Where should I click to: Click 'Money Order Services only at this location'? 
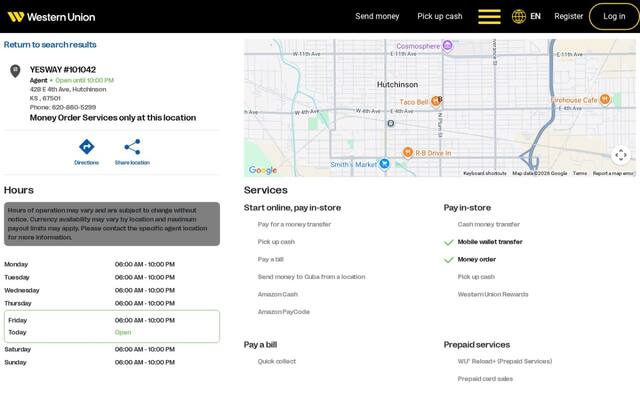(x=113, y=118)
